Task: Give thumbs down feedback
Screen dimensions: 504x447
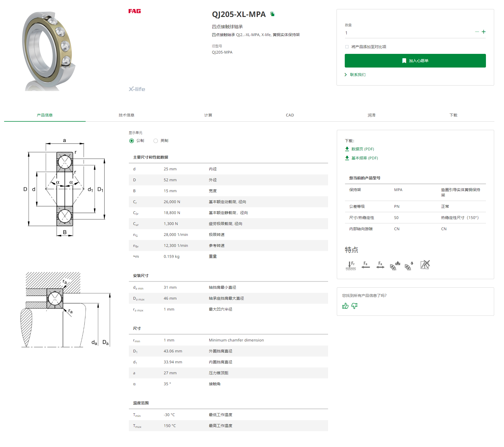Action: click(x=354, y=306)
